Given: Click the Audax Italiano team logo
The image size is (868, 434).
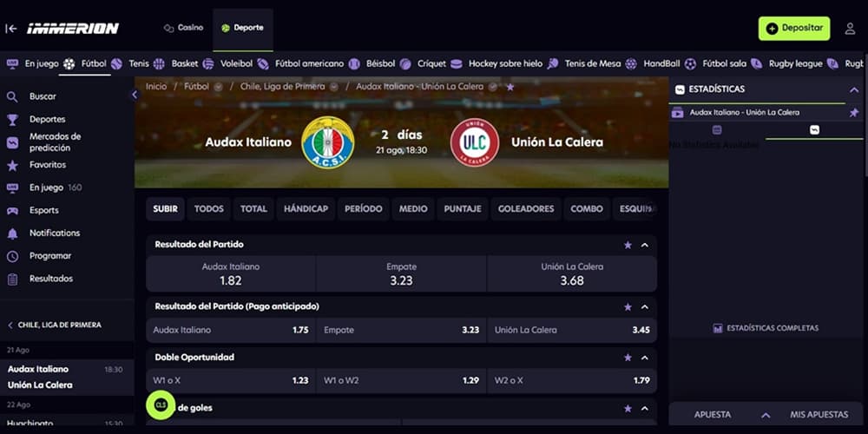Looking at the screenshot, I should (328, 143).
